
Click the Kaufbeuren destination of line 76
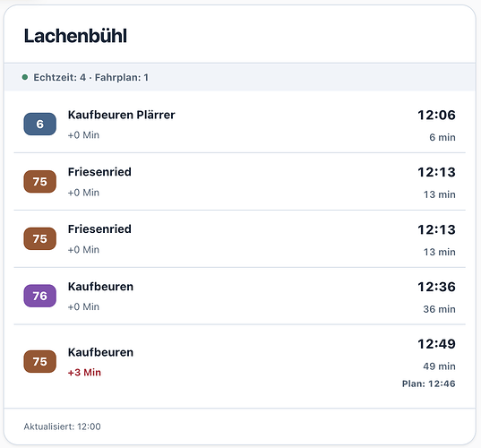pyautogui.click(x=100, y=287)
